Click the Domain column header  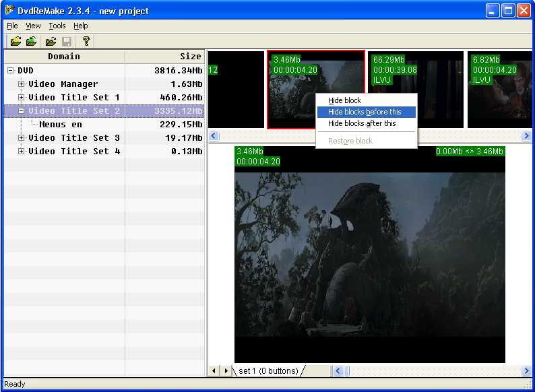64,57
